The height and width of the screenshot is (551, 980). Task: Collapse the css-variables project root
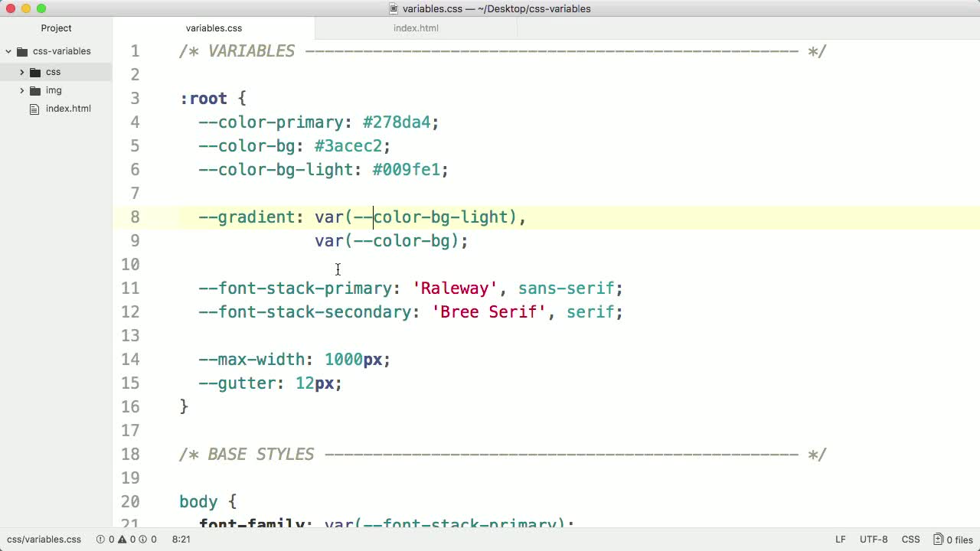8,51
